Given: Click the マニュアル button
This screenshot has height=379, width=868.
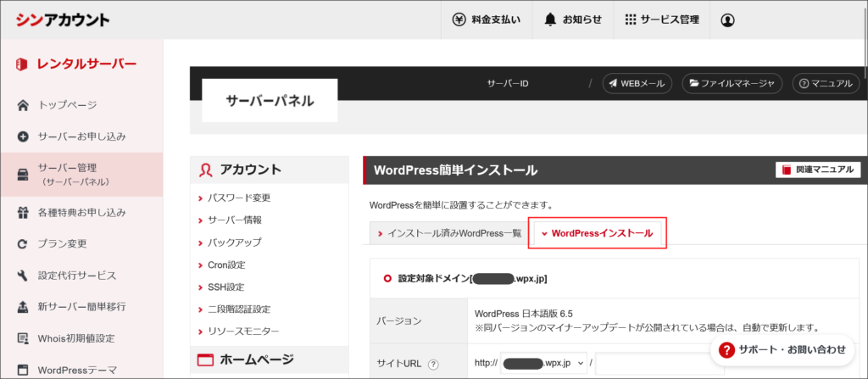Looking at the screenshot, I should pos(826,84).
